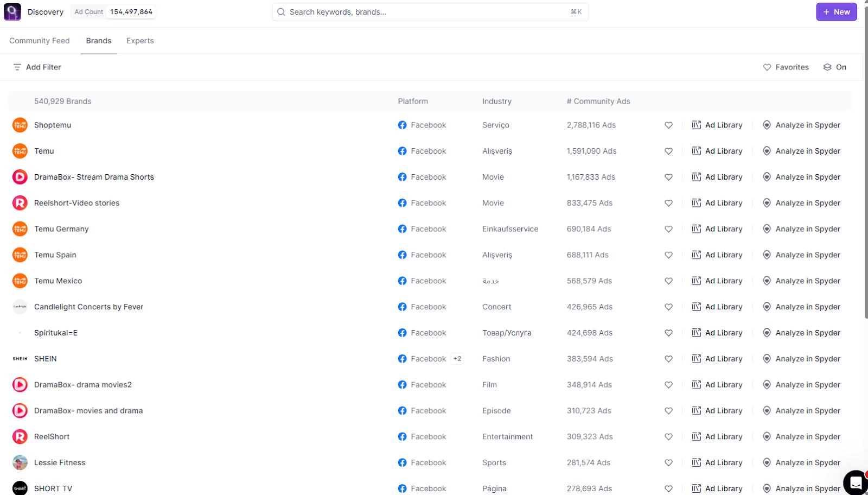Click DramaBox- movies and drama logo
The image size is (868, 495).
click(20, 411)
